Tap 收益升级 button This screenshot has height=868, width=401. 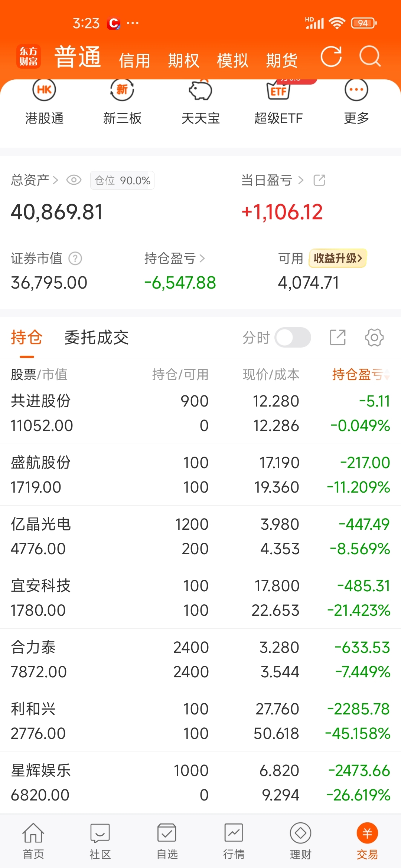[338, 258]
